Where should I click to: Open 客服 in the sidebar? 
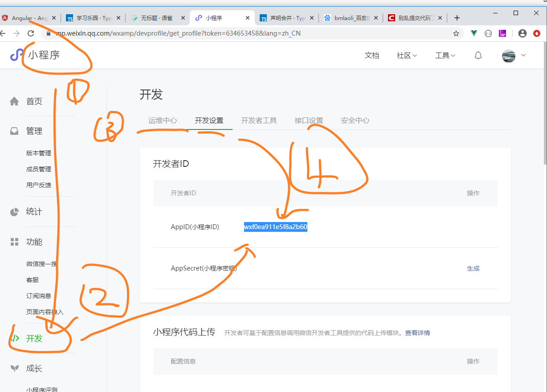(33, 280)
